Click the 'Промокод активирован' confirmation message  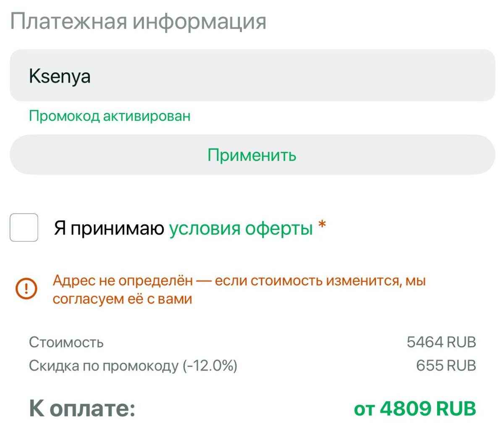(109, 116)
